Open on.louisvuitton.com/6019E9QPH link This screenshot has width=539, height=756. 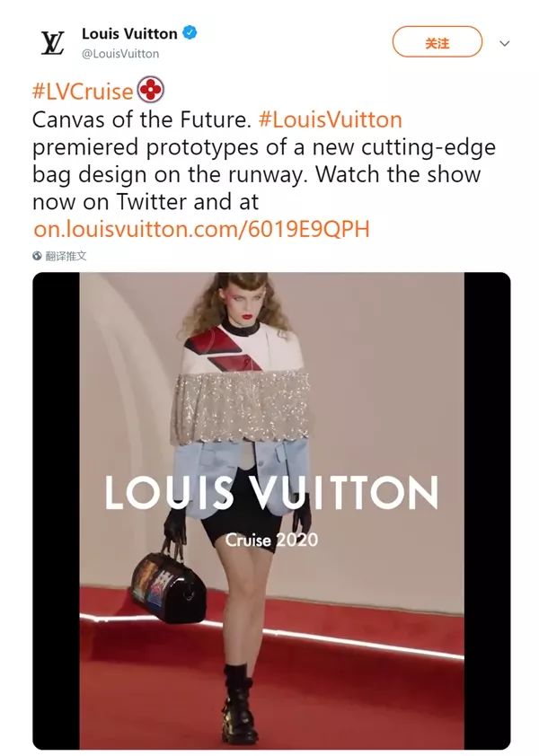(x=201, y=229)
